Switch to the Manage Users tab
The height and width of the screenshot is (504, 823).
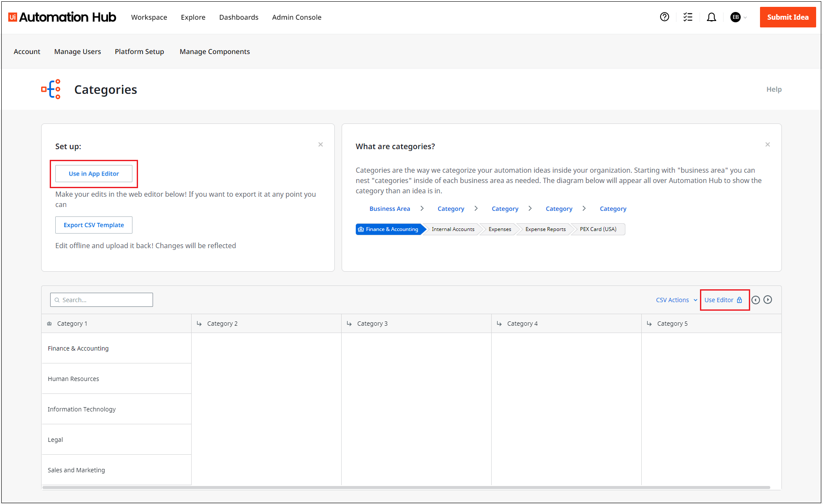(78, 51)
